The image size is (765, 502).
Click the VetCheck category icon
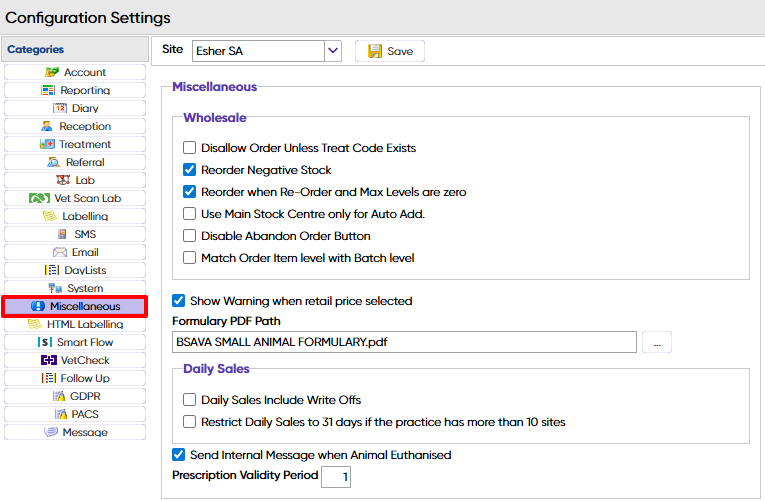tap(49, 360)
